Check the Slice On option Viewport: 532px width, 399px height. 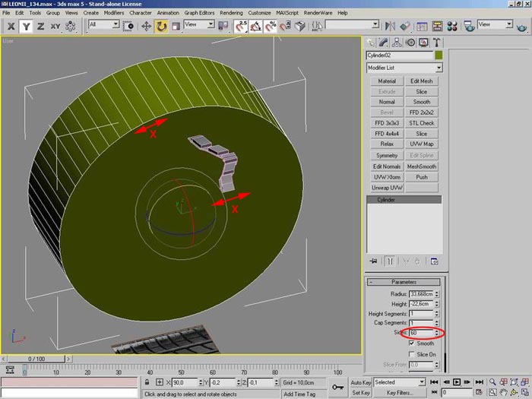click(411, 354)
